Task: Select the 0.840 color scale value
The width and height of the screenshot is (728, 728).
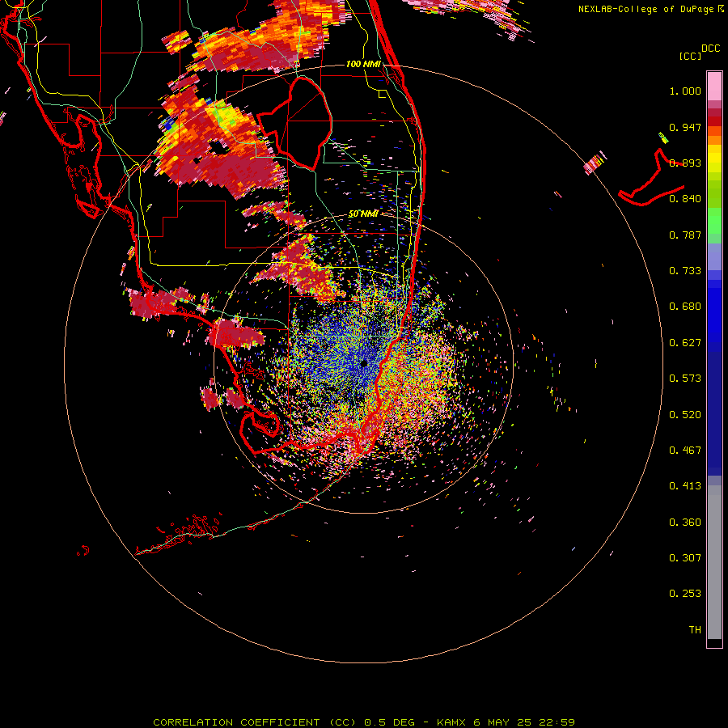Action: pyautogui.click(x=685, y=199)
